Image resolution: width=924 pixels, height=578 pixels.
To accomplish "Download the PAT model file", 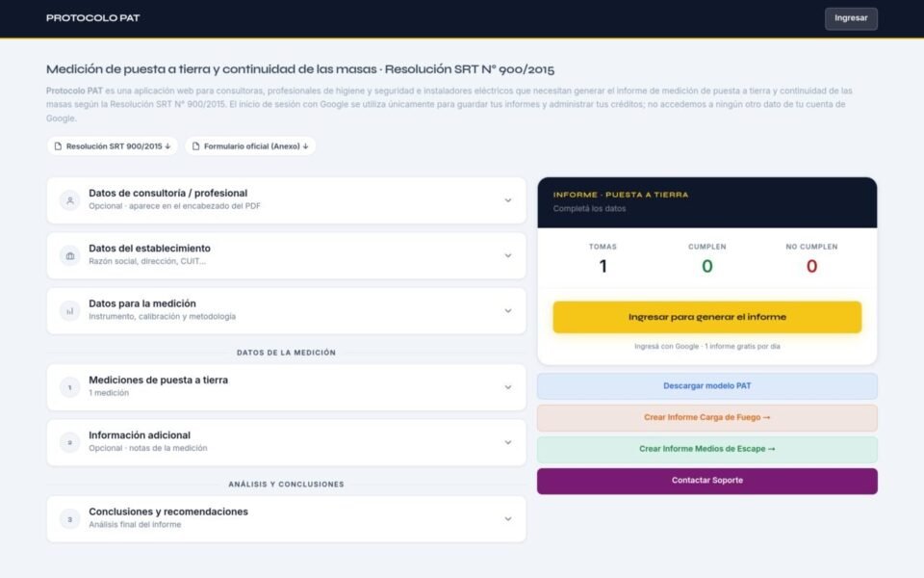I will tap(707, 386).
